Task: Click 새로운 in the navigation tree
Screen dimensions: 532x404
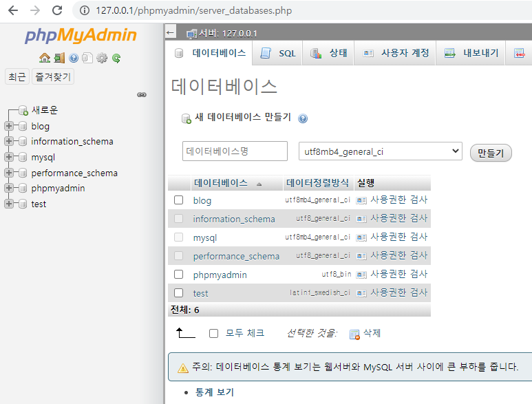Action: [45, 110]
